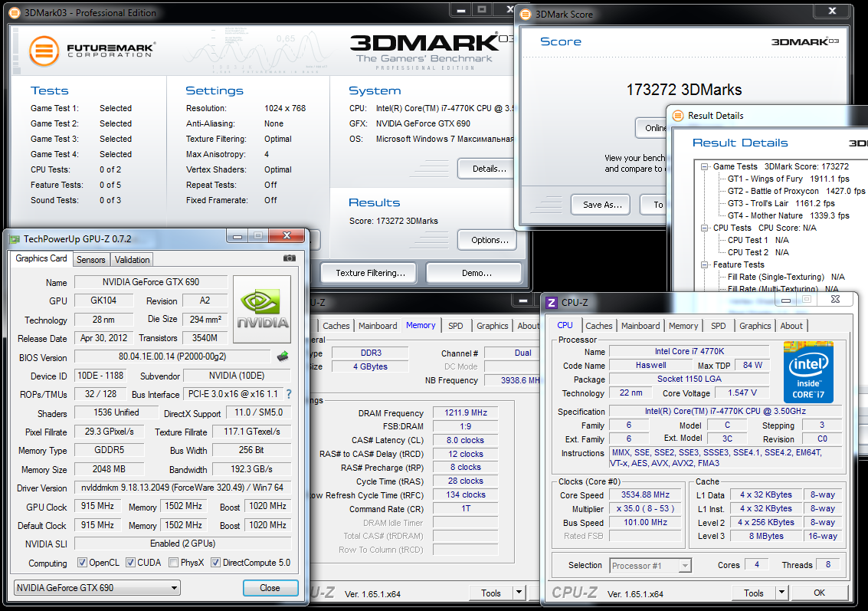
Task: Click the CPU Specification field in CPU-Z
Action: coord(726,411)
